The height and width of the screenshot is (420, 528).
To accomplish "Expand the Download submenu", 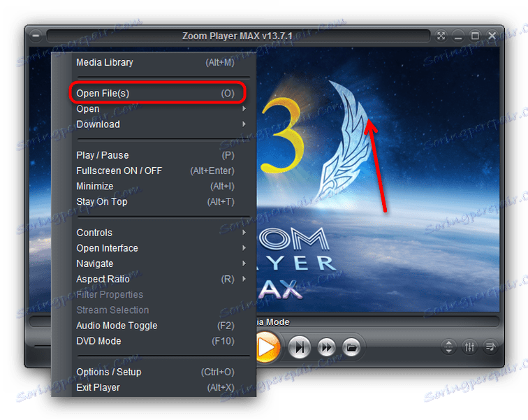I will [x=155, y=124].
